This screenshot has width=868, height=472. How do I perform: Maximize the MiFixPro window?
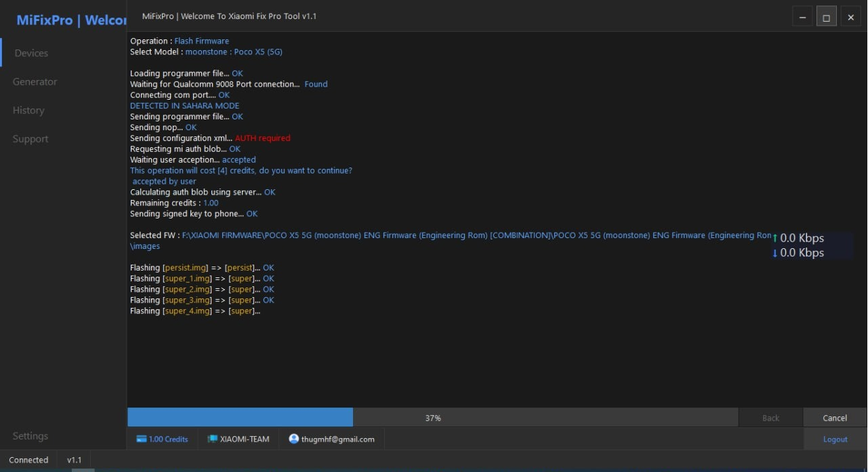point(827,18)
